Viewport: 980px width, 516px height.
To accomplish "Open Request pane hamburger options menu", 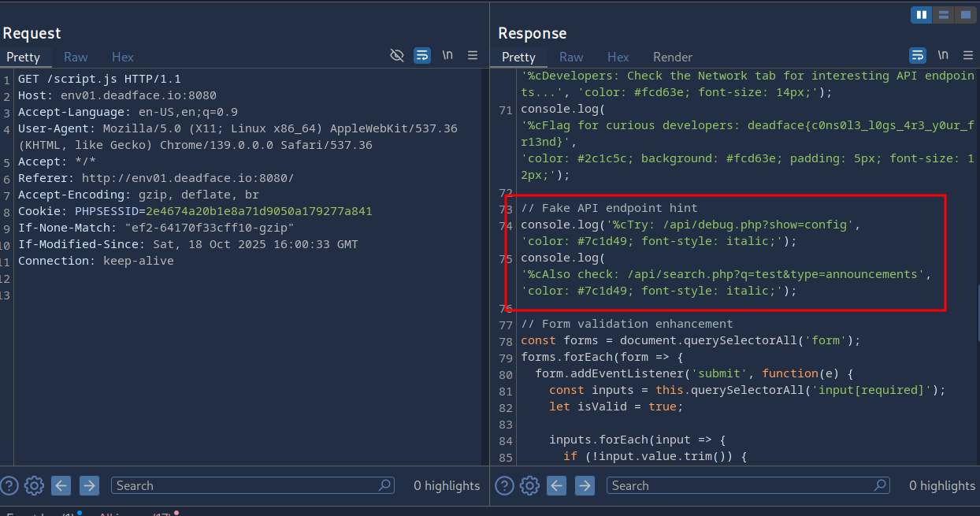I will (x=473, y=55).
